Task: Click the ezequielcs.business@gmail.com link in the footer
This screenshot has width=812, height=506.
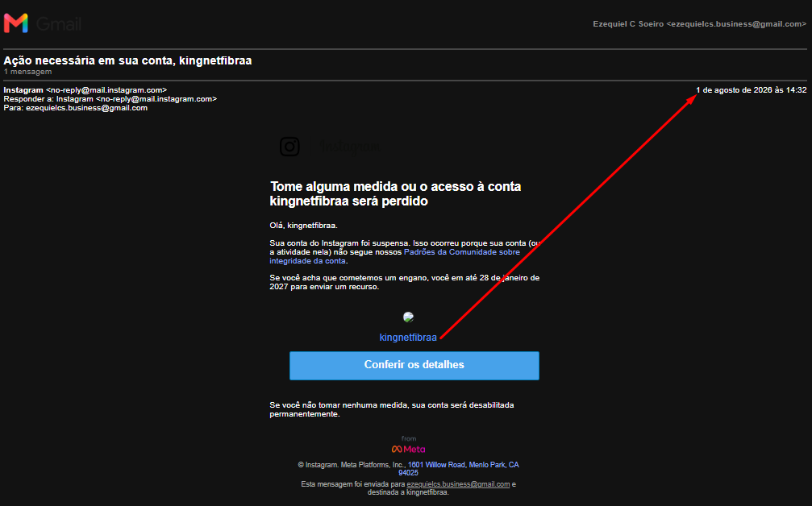Action: tap(458, 484)
